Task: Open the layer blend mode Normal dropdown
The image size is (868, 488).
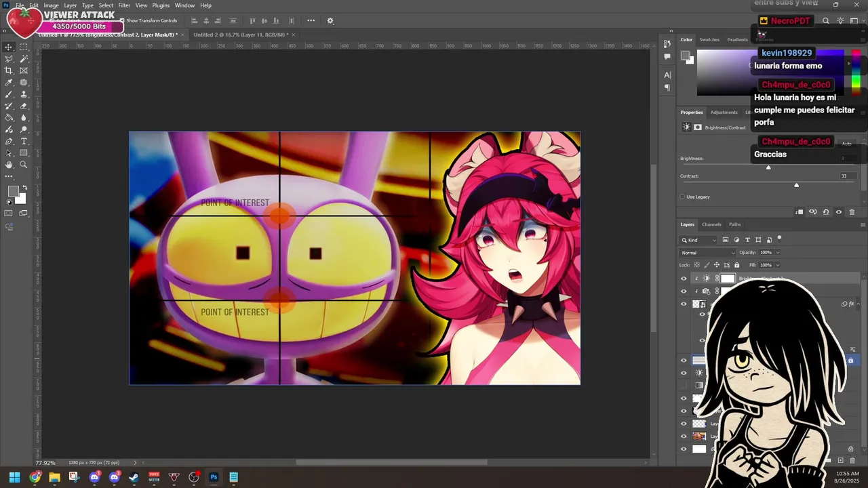Action: (708, 253)
